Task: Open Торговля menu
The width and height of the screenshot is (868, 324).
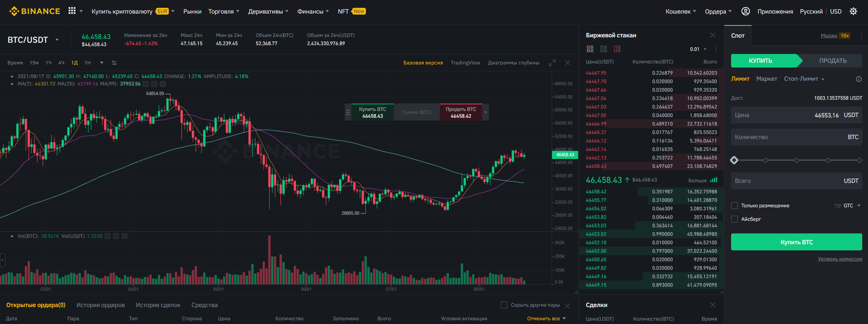Action: (x=224, y=12)
